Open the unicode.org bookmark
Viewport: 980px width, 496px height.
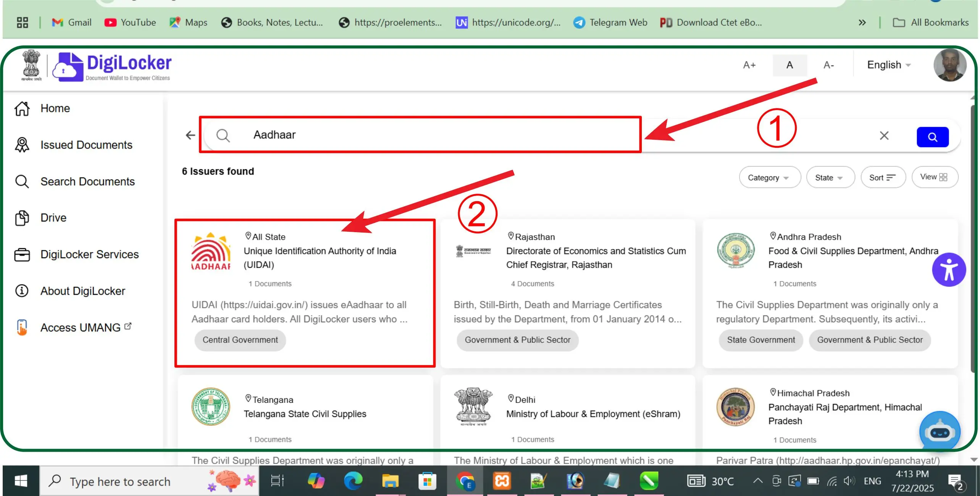tap(508, 23)
